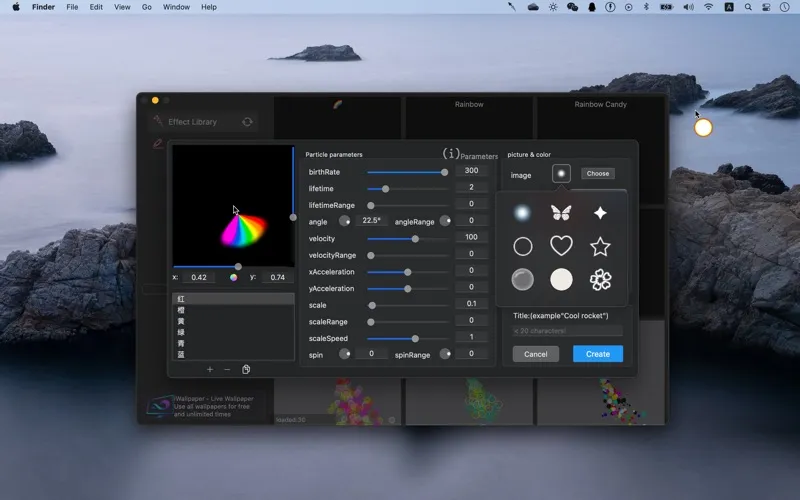The image size is (800, 500).
Task: Remove the emitter with the minus icon
Action: tap(227, 369)
